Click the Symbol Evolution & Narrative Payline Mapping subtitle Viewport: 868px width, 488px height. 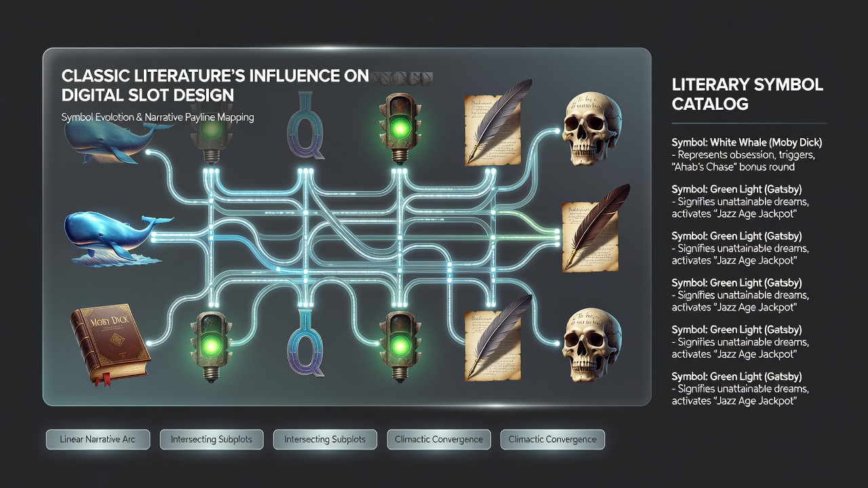tap(157, 117)
